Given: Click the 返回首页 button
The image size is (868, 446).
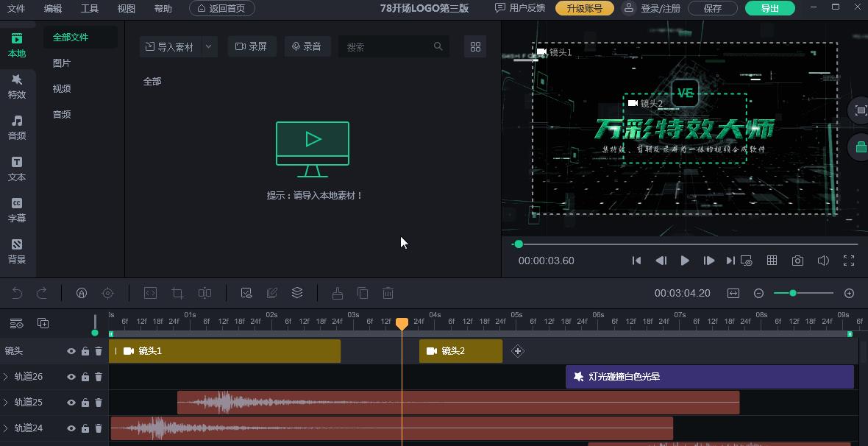Looking at the screenshot, I should click(222, 8).
